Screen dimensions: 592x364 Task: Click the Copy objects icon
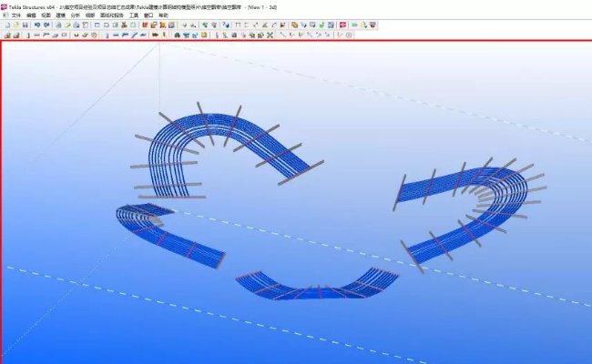pyautogui.click(x=294, y=25)
